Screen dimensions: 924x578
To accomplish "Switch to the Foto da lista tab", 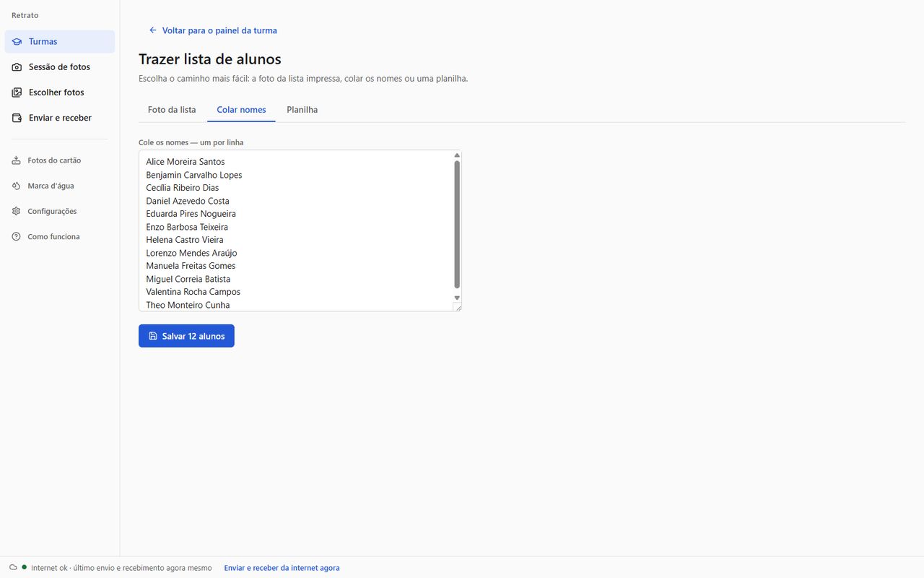I will pos(172,110).
